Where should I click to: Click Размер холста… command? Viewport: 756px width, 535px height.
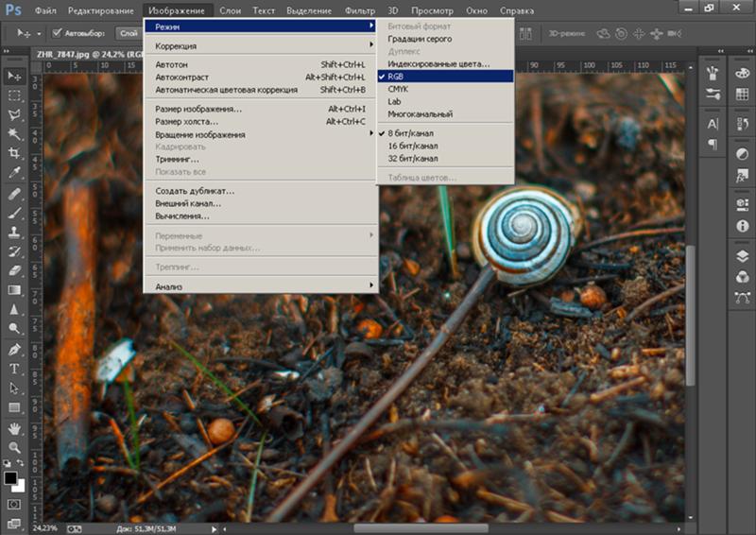(x=261, y=122)
